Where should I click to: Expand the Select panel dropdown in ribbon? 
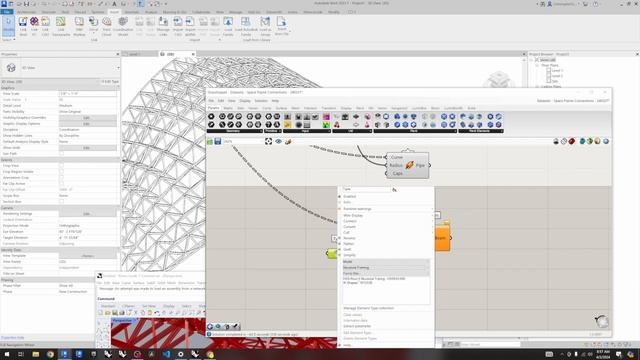coord(9,40)
